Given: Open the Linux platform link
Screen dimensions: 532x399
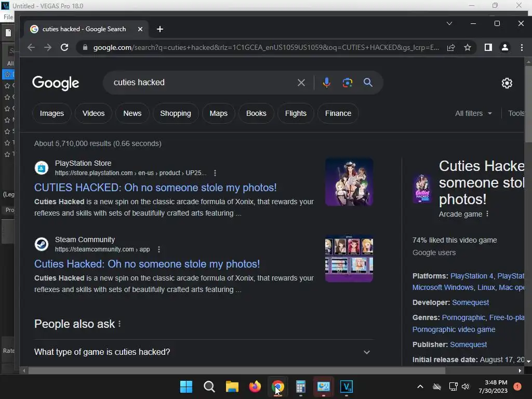Looking at the screenshot, I should (486, 287).
